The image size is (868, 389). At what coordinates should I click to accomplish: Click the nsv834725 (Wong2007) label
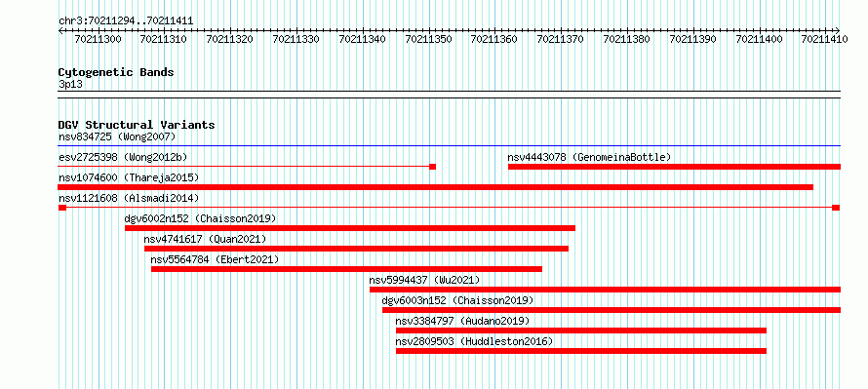pyautogui.click(x=117, y=136)
